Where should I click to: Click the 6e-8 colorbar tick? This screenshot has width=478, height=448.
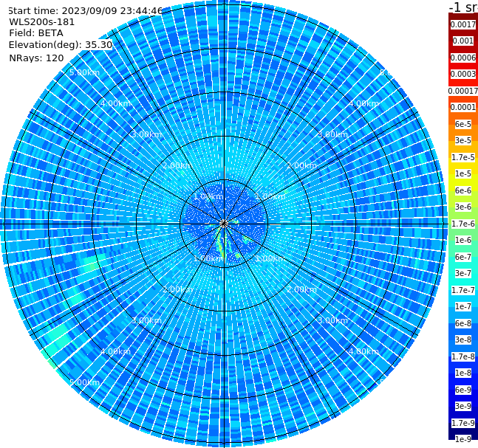[x=463, y=323]
